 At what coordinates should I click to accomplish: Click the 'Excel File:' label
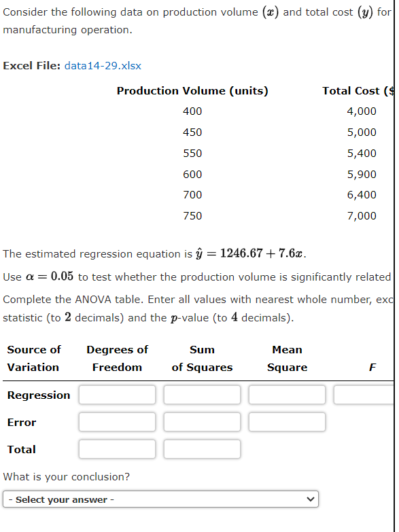pos(31,65)
